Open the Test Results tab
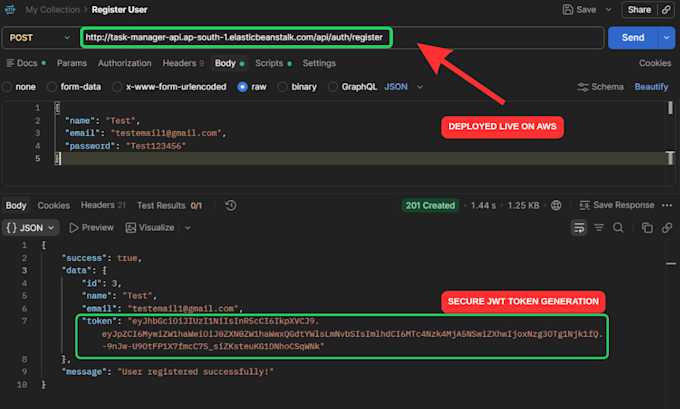680x409 pixels. pos(169,206)
